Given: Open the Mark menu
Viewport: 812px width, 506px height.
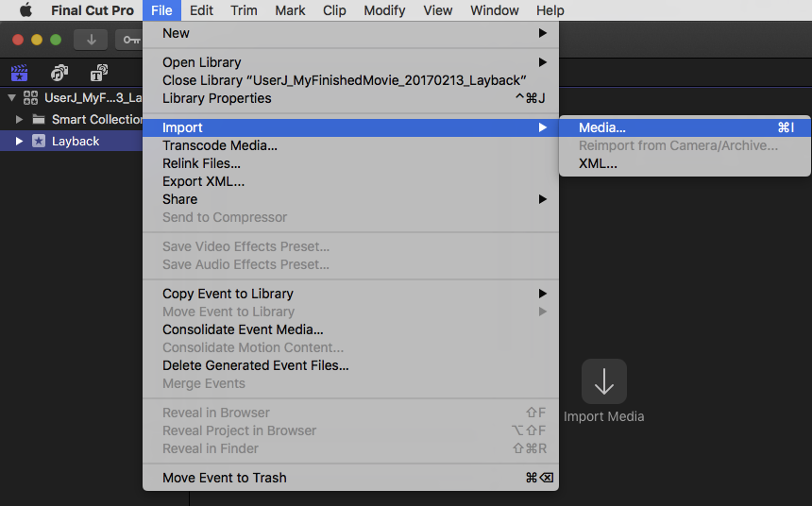Looking at the screenshot, I should [290, 10].
